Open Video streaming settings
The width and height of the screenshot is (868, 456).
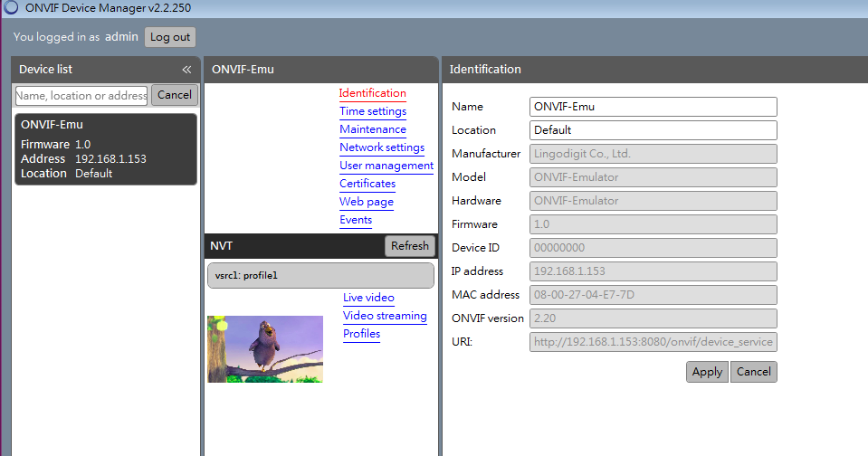[385, 316]
